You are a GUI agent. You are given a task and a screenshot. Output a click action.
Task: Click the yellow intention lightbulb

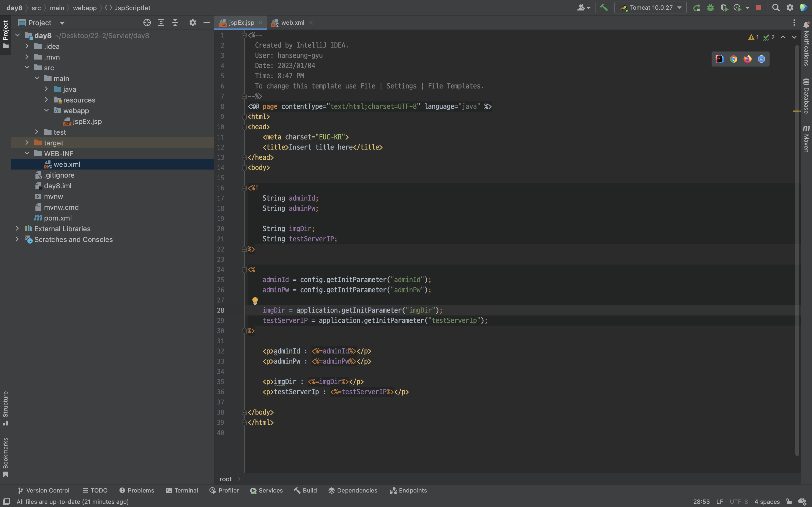[255, 300]
